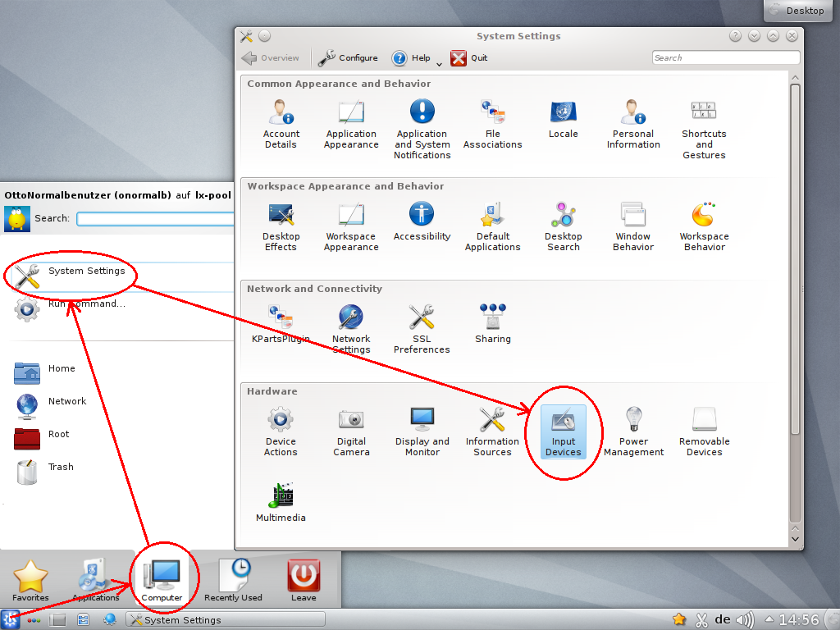Open Application and System Notifications

[422, 129]
